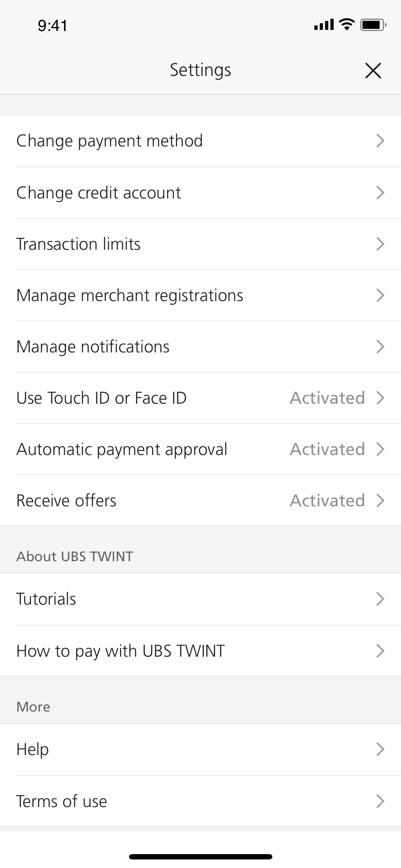The width and height of the screenshot is (401, 868).
Task: Tap the chevron for Manage merchant registrations
Action: point(380,295)
